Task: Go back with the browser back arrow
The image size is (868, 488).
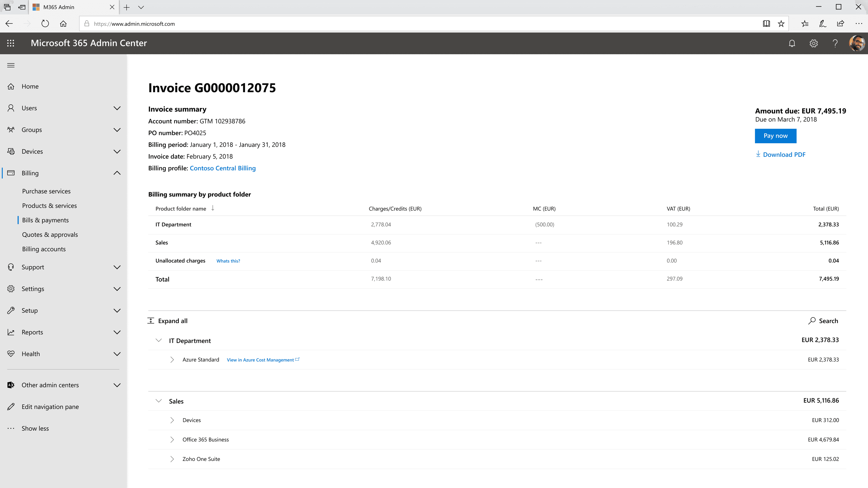Action: 9,23
